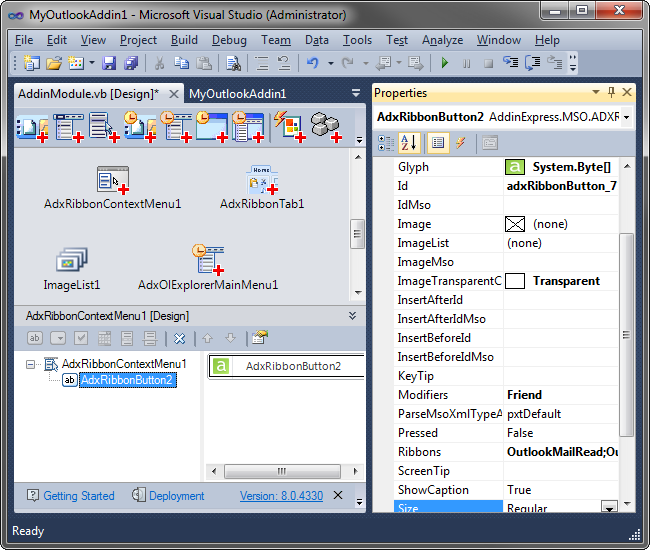Image resolution: width=650 pixels, height=550 pixels.
Task: Click the Glyph green preview swatch
Action: click(515, 167)
